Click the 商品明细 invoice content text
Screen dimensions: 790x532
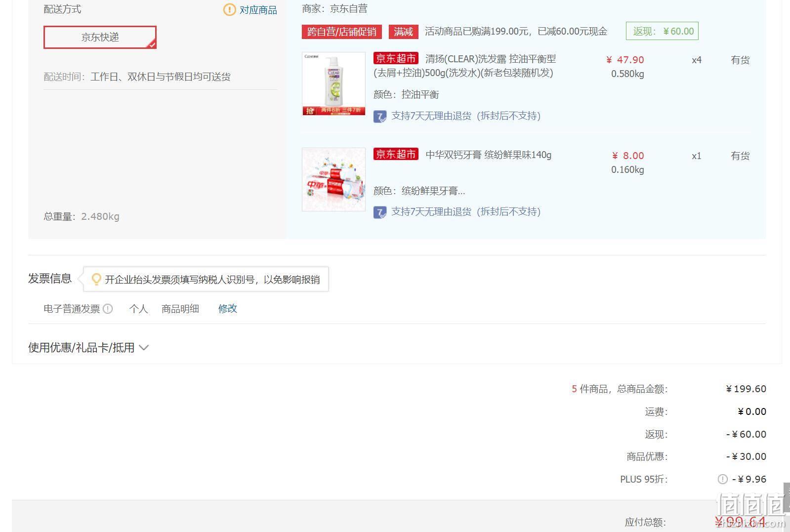click(180, 309)
